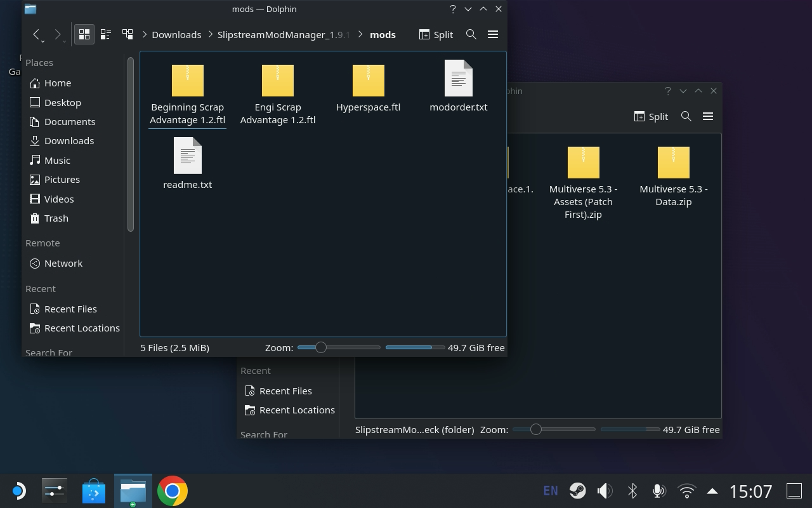Click the Dolphin window folder icon
The height and width of the screenshot is (508, 812).
30,9
